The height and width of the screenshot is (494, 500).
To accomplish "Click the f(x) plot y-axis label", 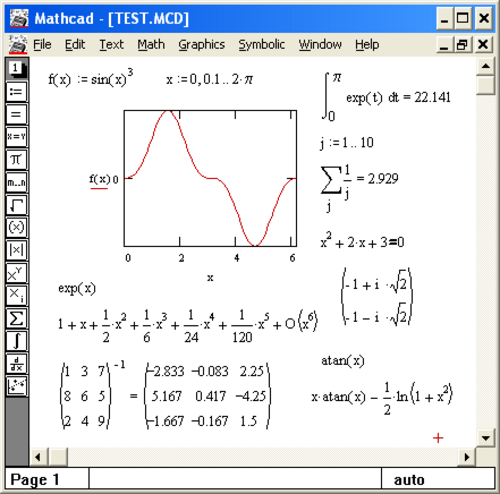I will coord(99,180).
